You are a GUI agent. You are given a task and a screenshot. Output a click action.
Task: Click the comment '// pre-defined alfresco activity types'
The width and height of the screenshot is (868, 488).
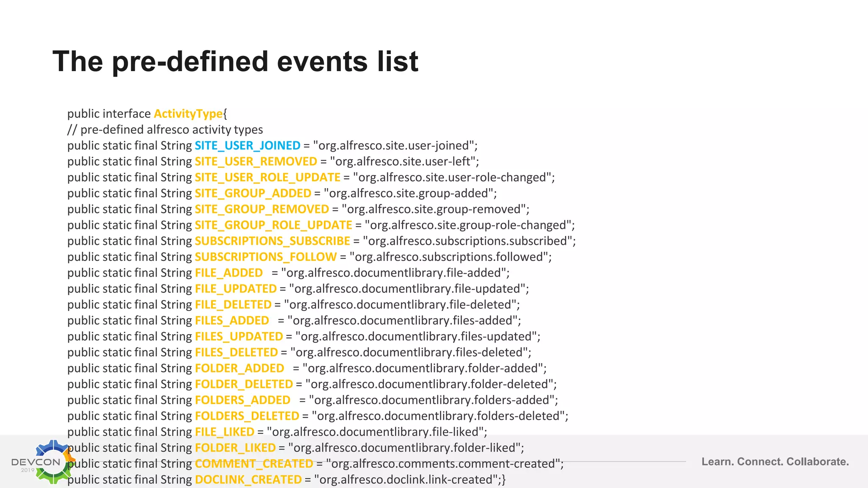165,130
